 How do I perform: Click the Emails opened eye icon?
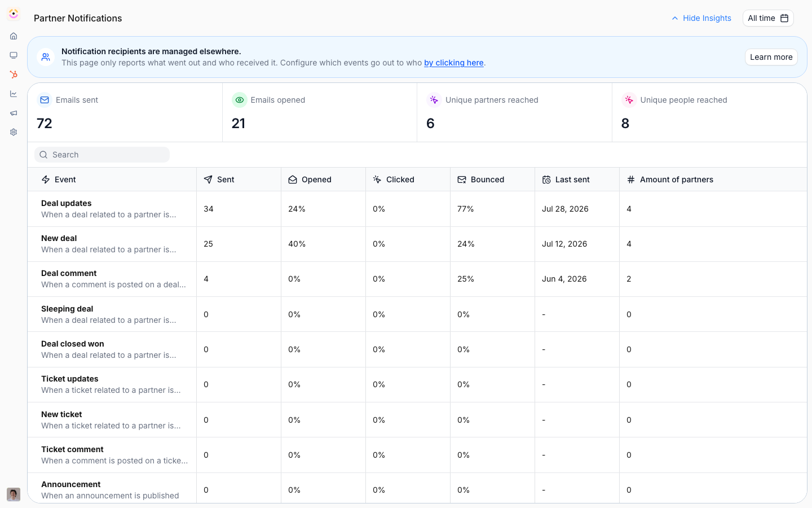240,100
